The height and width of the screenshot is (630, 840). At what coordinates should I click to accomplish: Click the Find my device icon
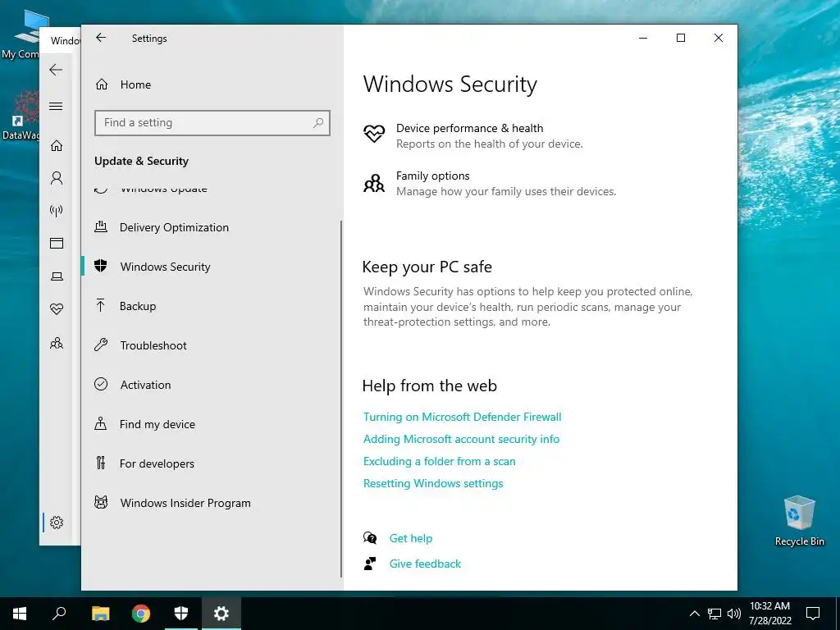tap(101, 423)
